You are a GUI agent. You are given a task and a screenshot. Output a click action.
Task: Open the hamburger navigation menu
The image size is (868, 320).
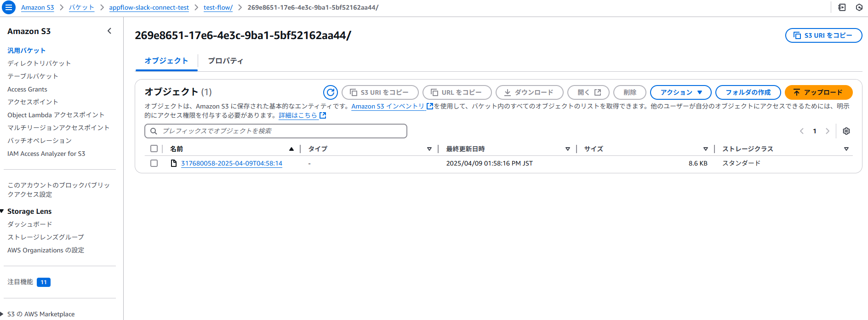[8, 7]
